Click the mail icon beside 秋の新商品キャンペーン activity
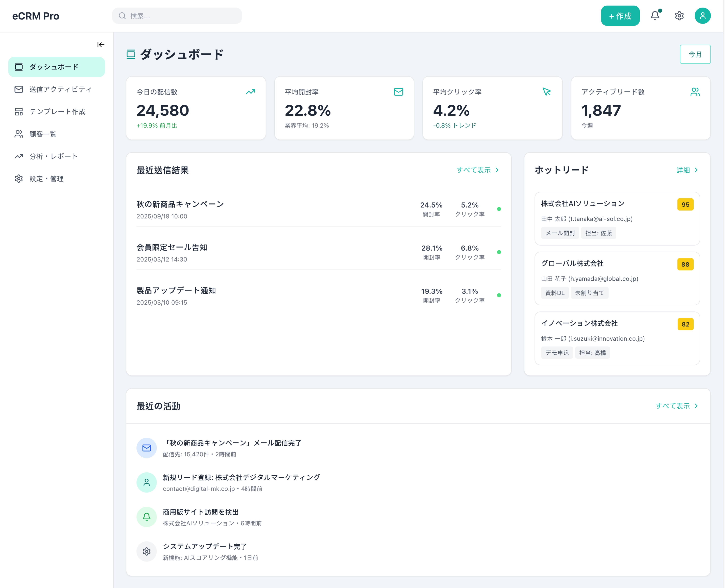725x588 pixels. pyautogui.click(x=146, y=448)
